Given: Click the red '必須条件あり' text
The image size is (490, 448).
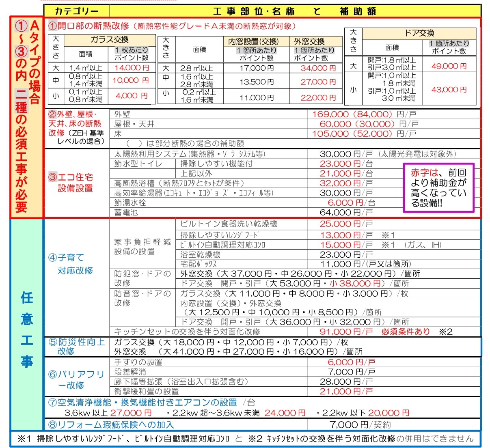Looking at the screenshot, I should [406, 332].
